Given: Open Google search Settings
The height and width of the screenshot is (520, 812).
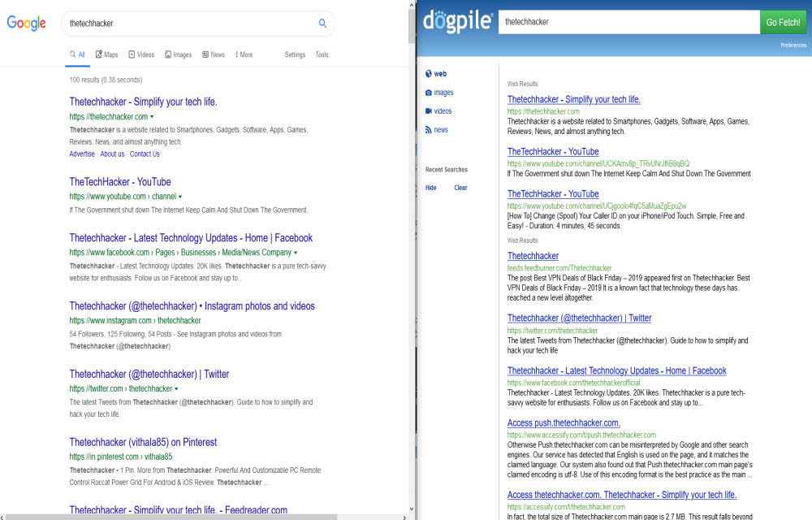Looking at the screenshot, I should point(295,54).
